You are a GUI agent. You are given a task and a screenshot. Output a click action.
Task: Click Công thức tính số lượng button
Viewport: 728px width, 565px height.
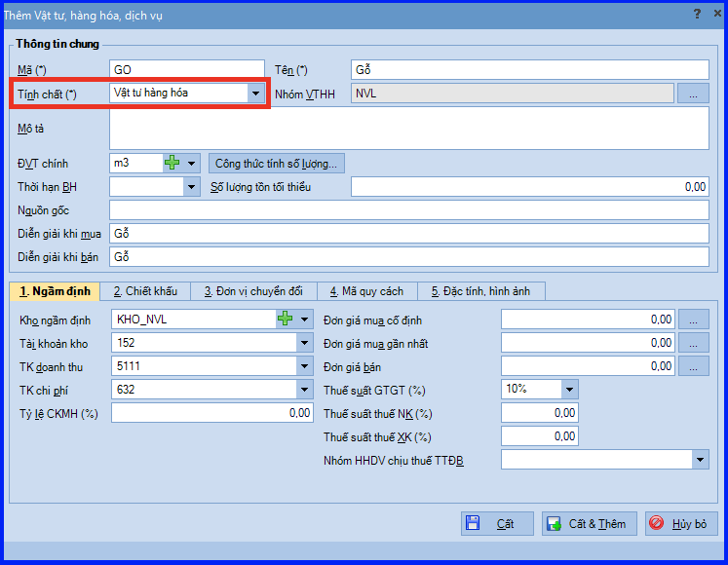(x=276, y=164)
